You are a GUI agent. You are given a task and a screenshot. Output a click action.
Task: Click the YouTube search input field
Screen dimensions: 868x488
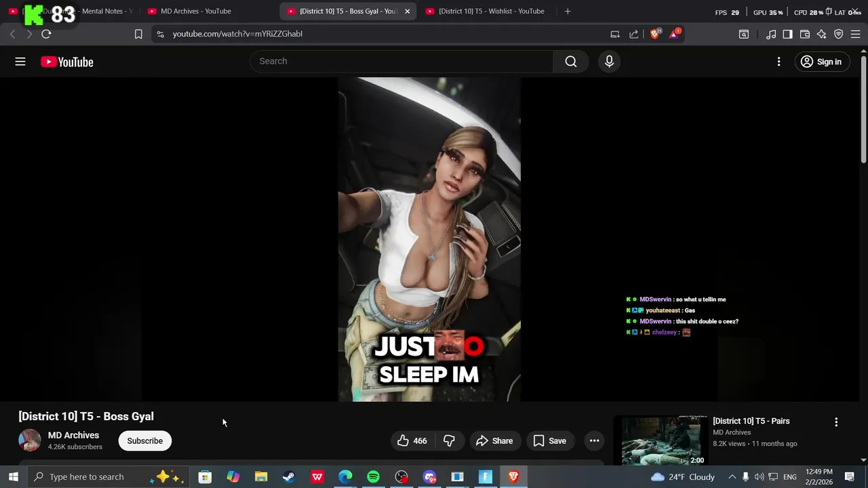(401, 62)
